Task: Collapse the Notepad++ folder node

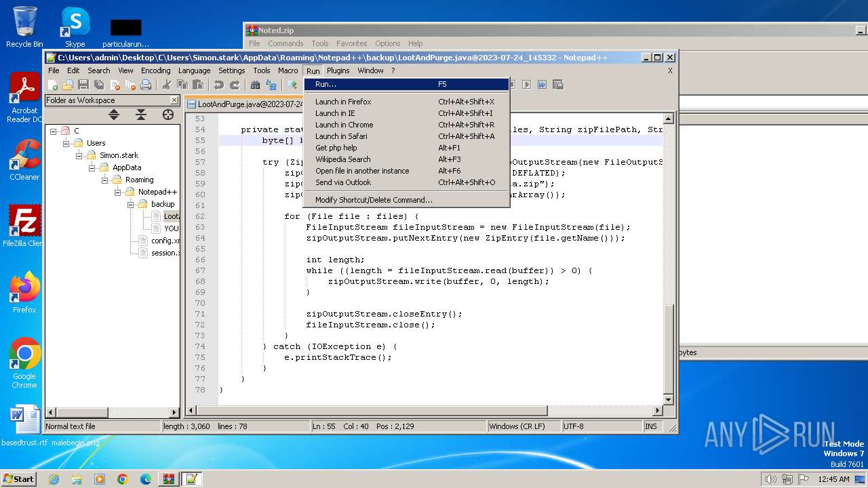Action: (x=118, y=192)
